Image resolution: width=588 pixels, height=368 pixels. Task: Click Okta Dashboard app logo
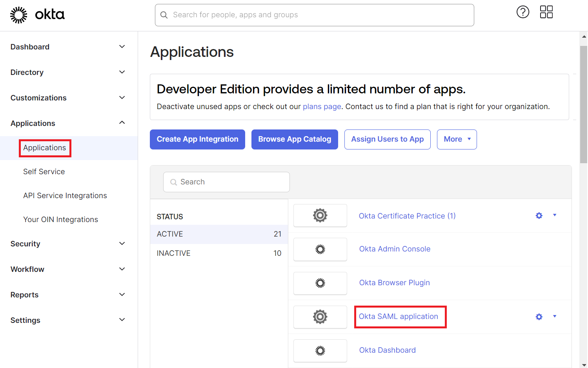(x=320, y=351)
